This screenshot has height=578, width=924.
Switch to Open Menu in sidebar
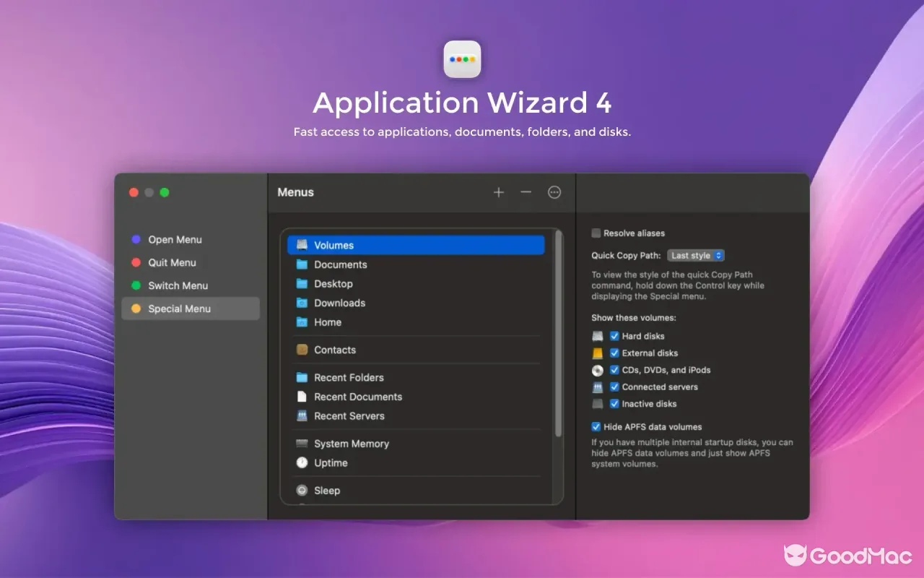tap(191, 240)
